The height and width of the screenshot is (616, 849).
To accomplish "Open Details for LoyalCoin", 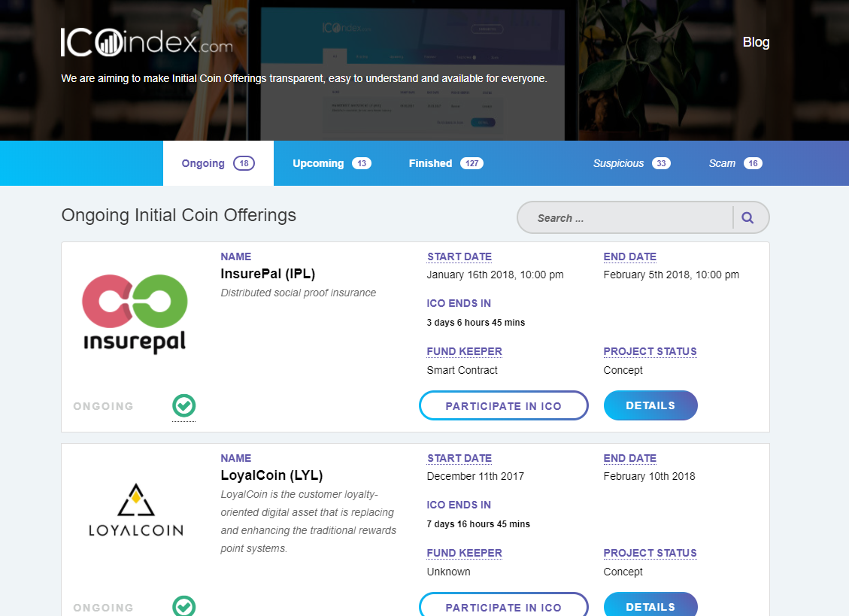I will click(x=650, y=605).
